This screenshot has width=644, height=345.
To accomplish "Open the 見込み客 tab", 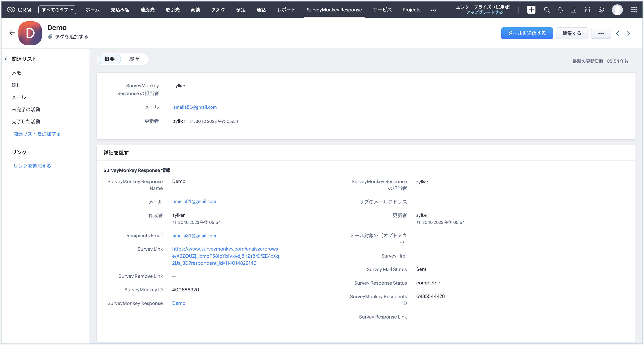I will click(120, 10).
